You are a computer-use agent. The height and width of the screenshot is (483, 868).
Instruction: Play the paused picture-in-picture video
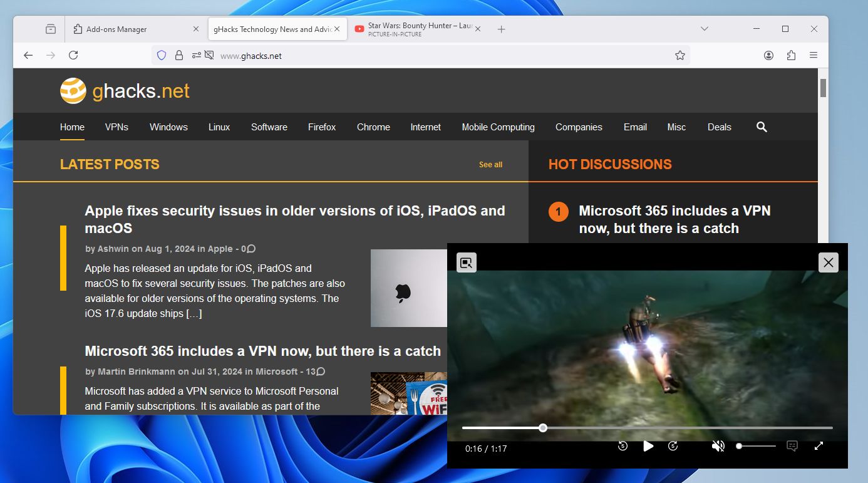[x=648, y=446]
